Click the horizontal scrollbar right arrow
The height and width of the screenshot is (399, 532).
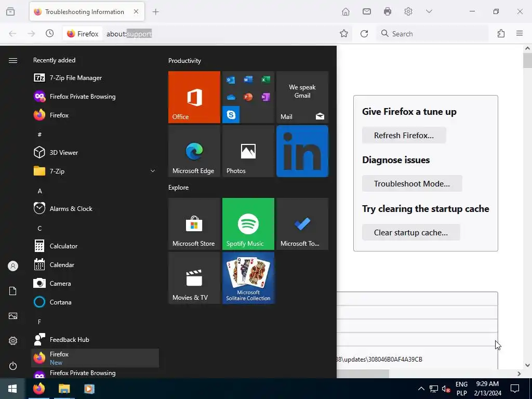(x=519, y=374)
